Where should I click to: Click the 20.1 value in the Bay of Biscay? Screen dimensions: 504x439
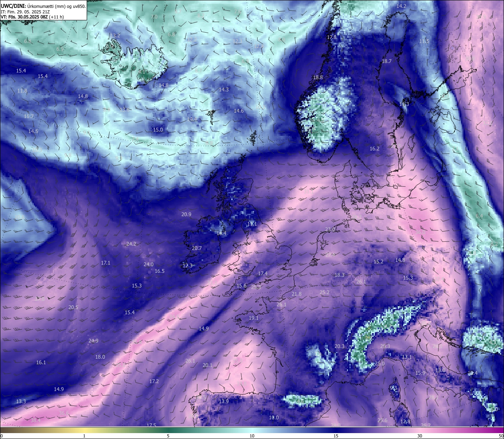click(208, 365)
